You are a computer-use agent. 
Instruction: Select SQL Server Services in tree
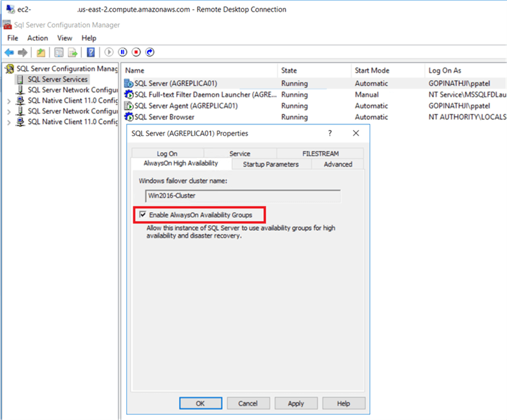(58, 79)
